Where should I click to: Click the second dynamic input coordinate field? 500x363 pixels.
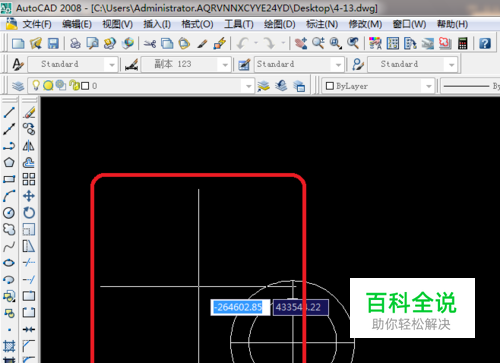tap(301, 307)
